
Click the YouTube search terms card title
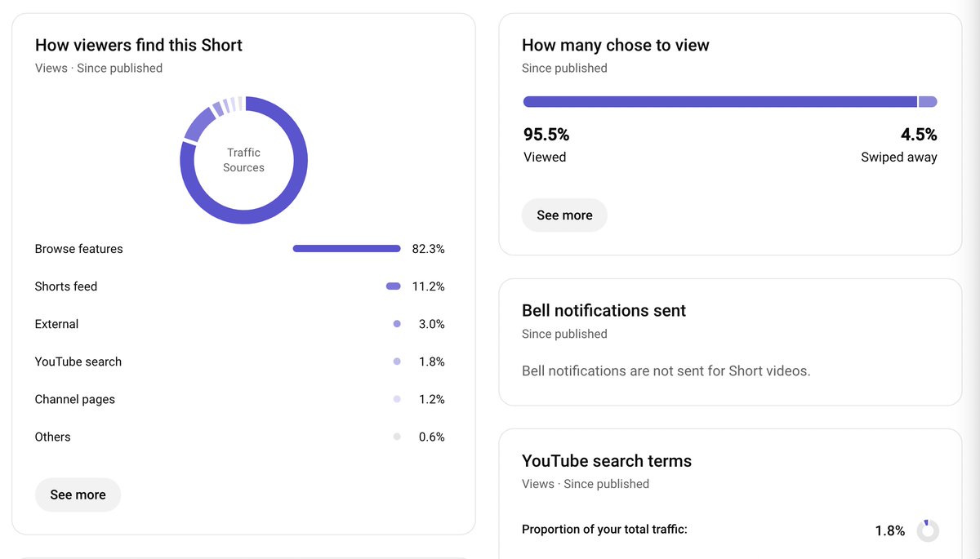click(607, 461)
